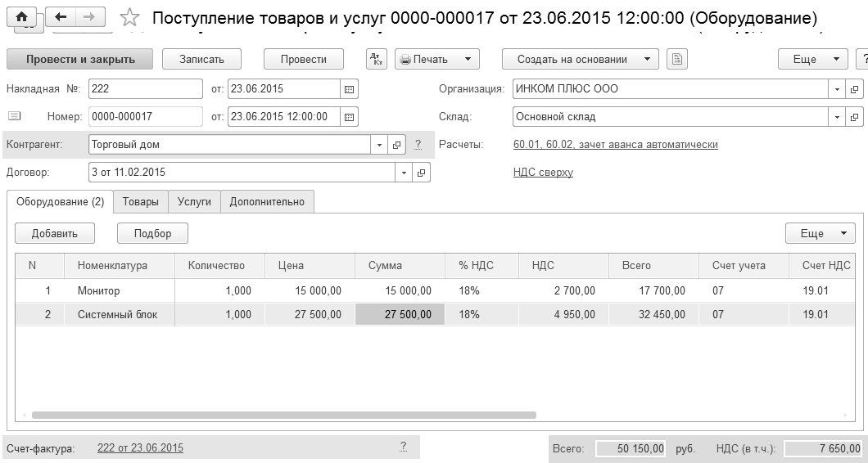Click the Добавить button
The width and height of the screenshot is (868, 463).
point(55,233)
